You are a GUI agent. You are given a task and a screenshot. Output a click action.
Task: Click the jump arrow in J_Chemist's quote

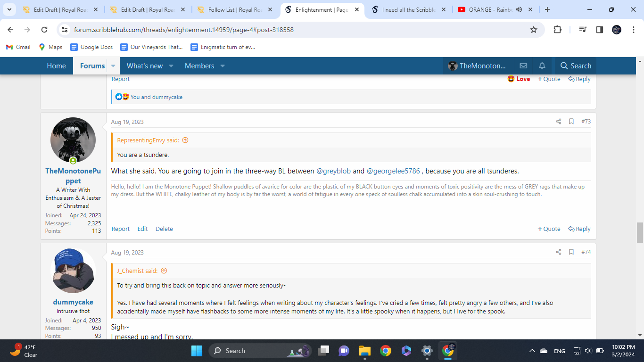[x=164, y=271]
